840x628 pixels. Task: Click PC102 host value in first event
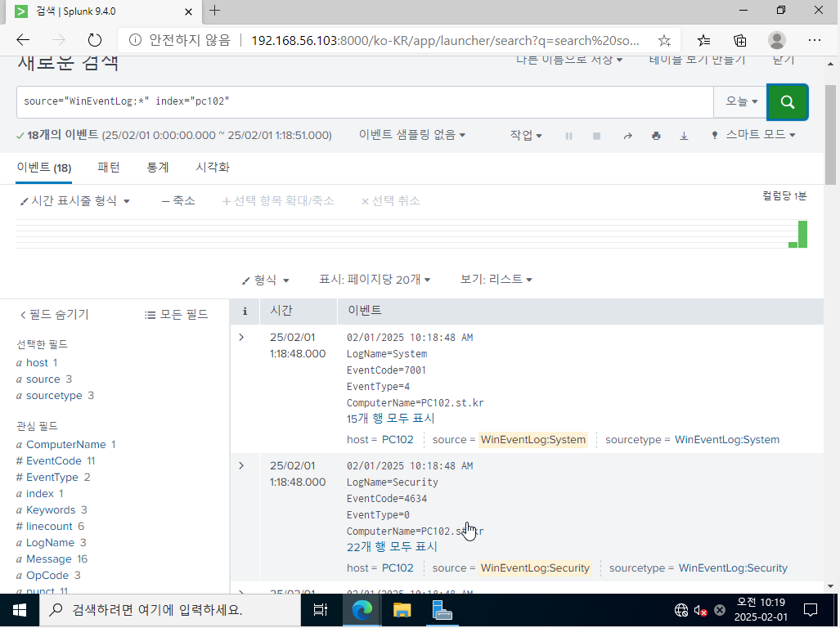coord(398,440)
